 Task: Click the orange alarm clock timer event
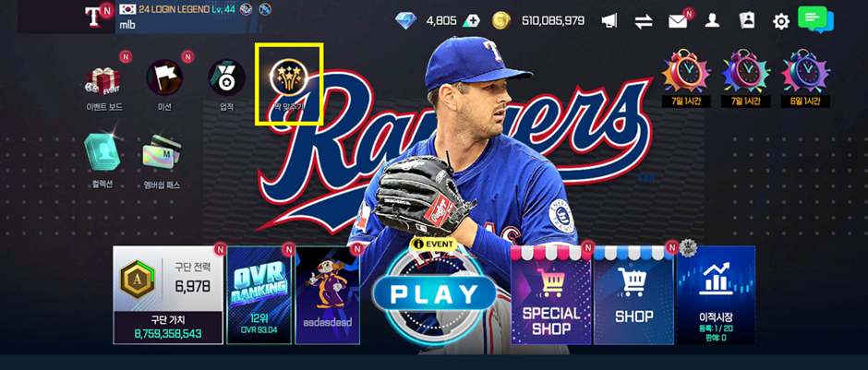coord(686,78)
